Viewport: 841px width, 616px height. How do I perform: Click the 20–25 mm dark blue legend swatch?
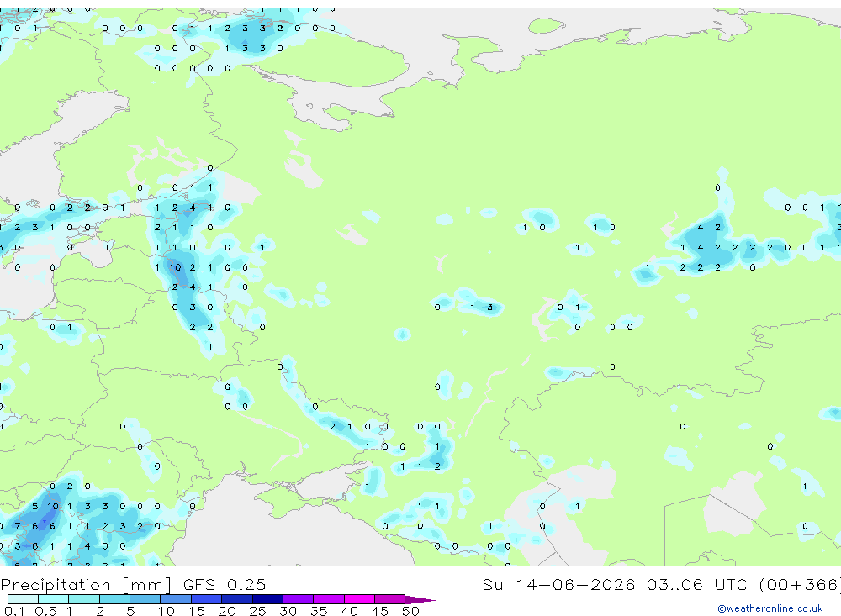(237, 599)
